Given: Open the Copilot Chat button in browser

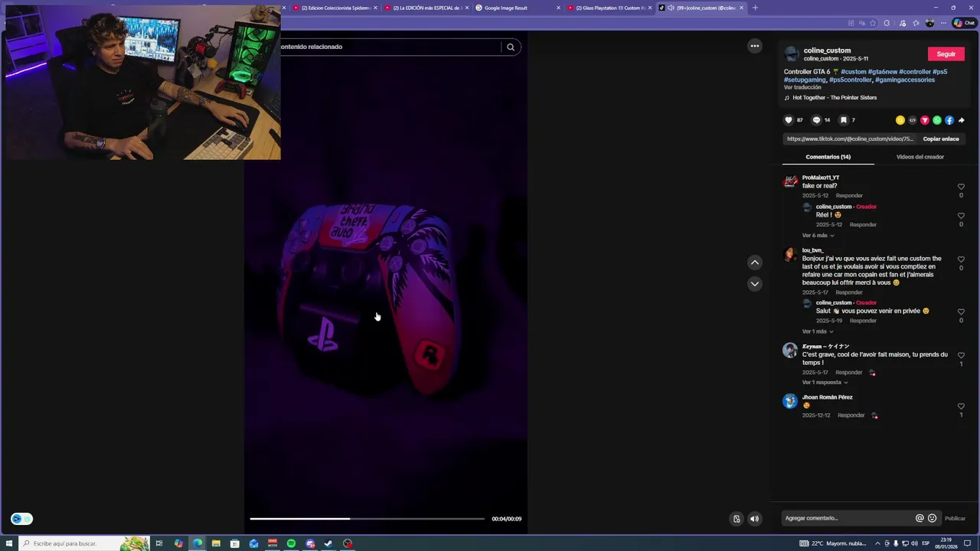Looking at the screenshot, I should 963,23.
